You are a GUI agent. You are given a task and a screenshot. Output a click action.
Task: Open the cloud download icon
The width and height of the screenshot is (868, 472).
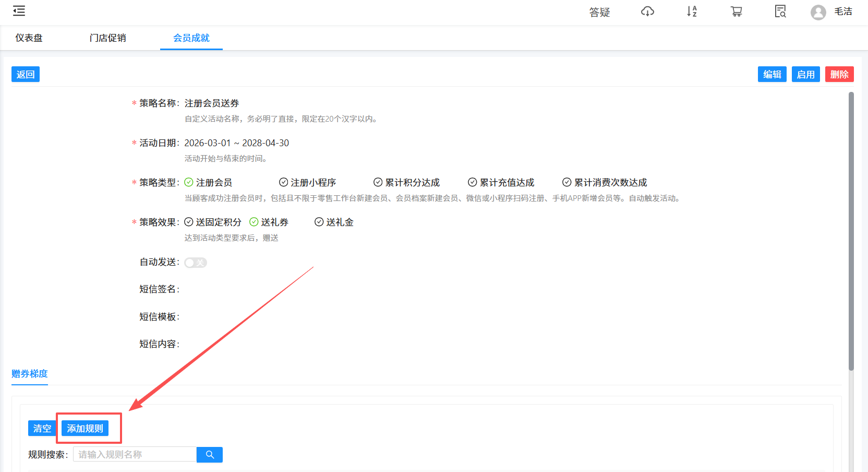(647, 11)
